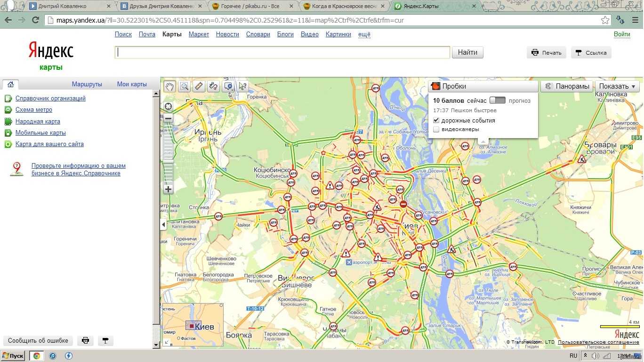
Task: Open the add-placemark speech bubble tool
Action: click(x=228, y=86)
